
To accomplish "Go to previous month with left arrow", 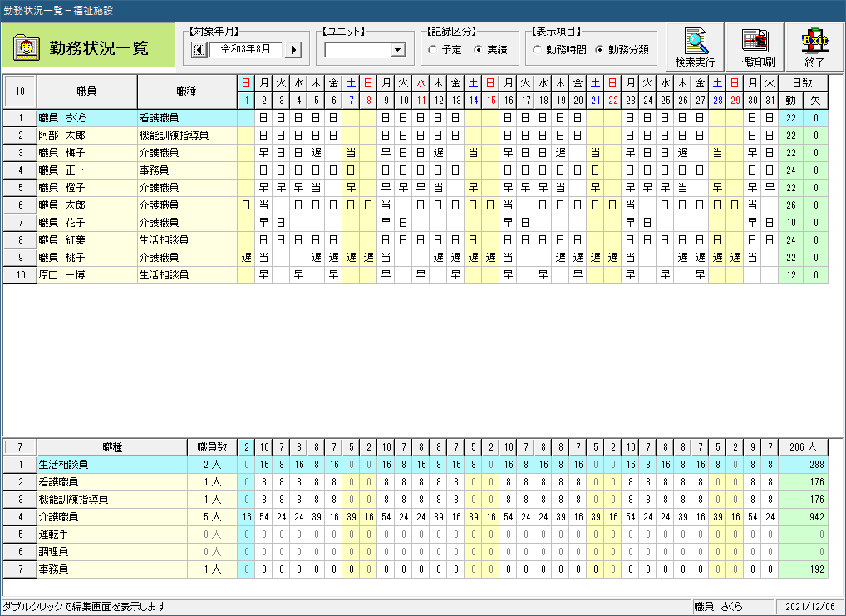I will point(199,50).
